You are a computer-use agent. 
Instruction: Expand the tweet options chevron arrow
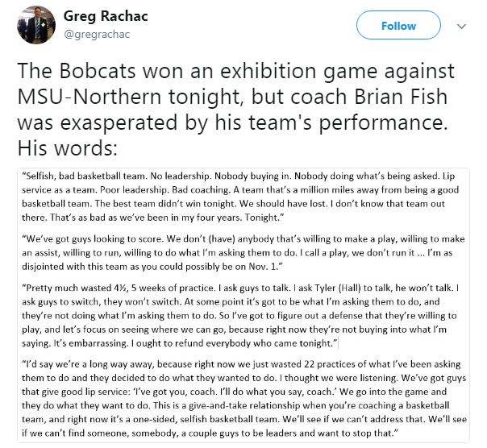461,26
